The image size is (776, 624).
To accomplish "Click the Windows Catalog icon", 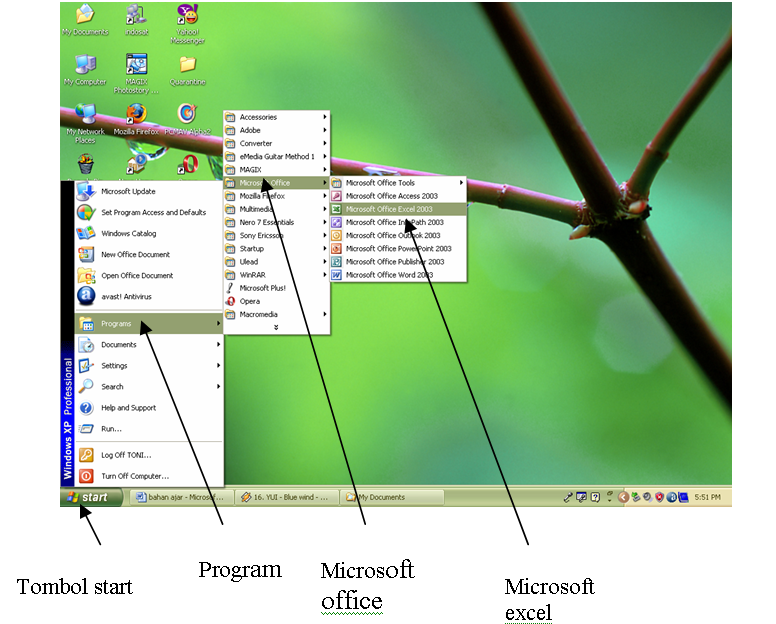I will coord(86,234).
